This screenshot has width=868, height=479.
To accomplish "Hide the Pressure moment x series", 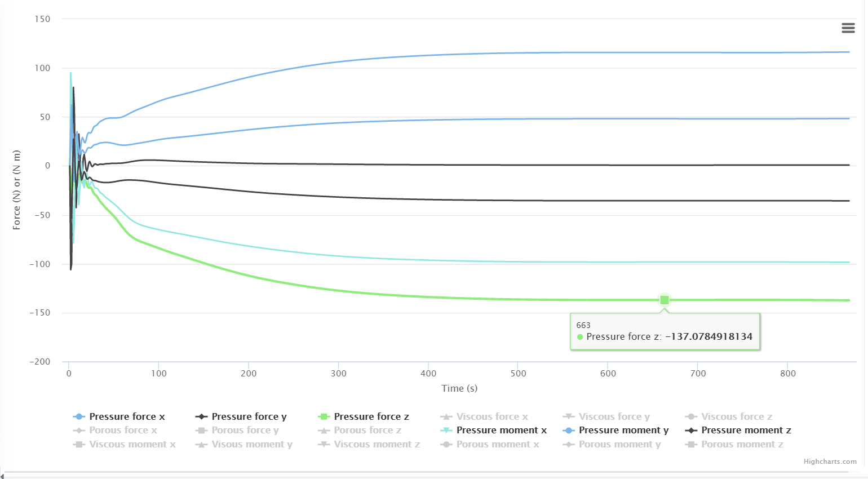I will (501, 431).
